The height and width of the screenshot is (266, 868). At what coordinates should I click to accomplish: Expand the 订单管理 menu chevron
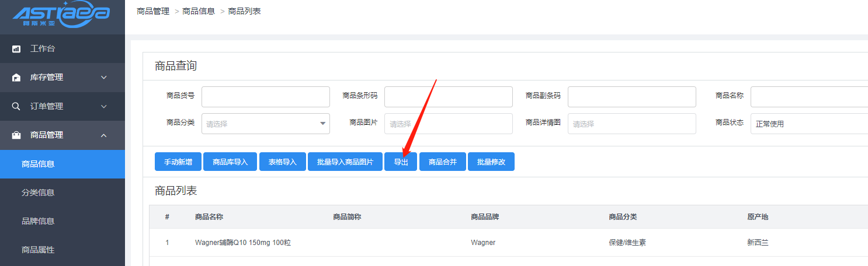point(104,107)
